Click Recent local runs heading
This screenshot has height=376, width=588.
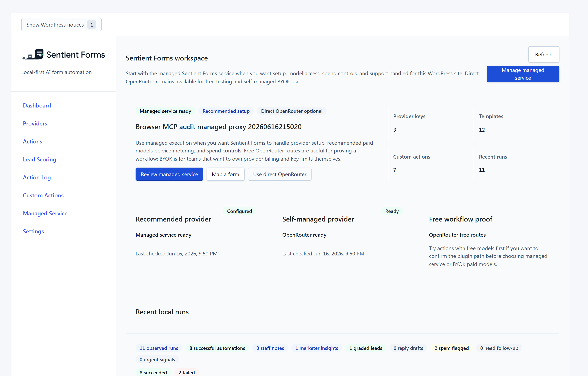click(x=162, y=312)
